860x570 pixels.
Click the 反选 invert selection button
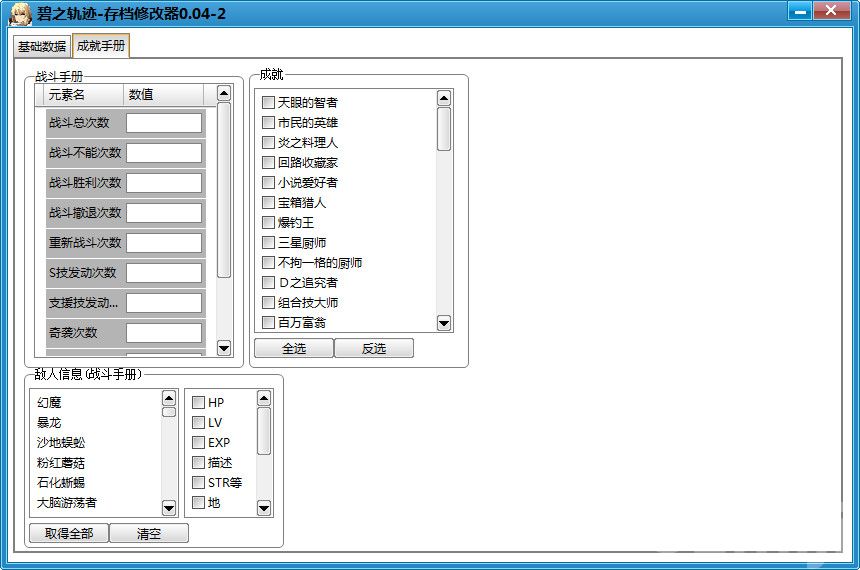373,349
